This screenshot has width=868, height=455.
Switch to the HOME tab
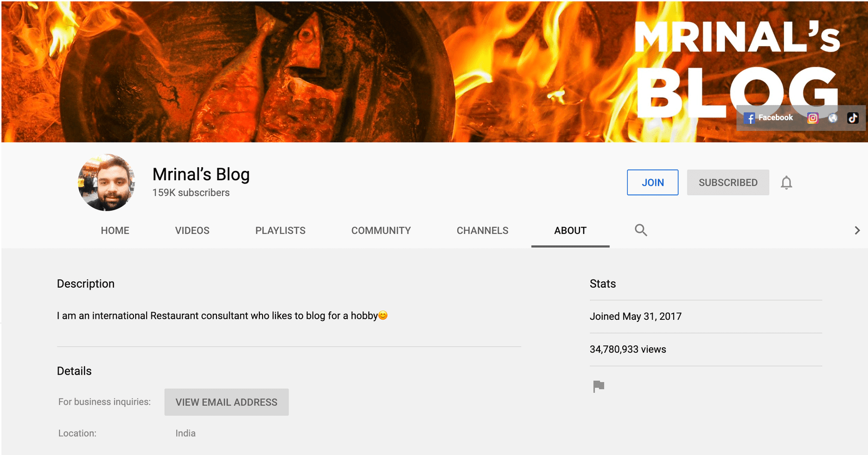(115, 231)
